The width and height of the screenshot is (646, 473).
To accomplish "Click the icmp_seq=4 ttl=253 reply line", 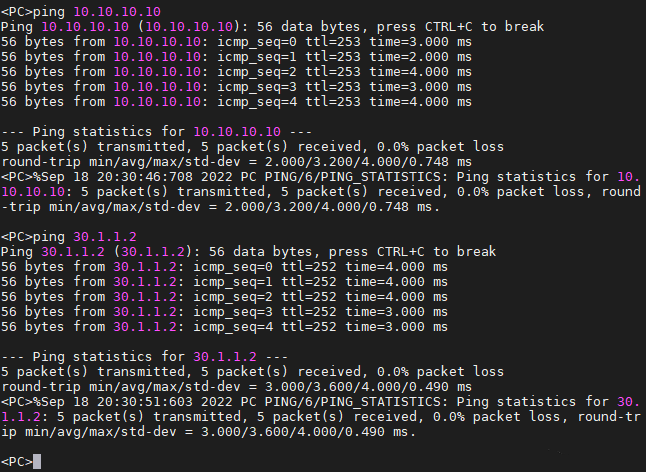I will click(x=236, y=102).
